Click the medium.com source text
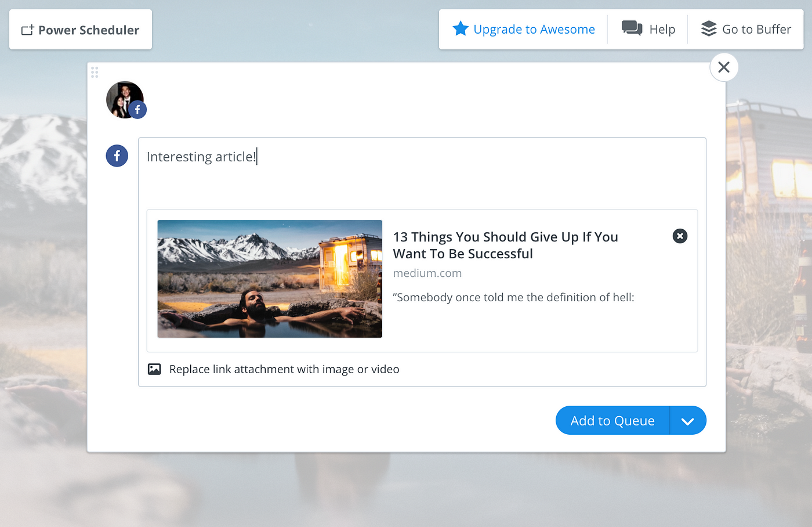Viewport: 812px width, 527px height. [427, 273]
